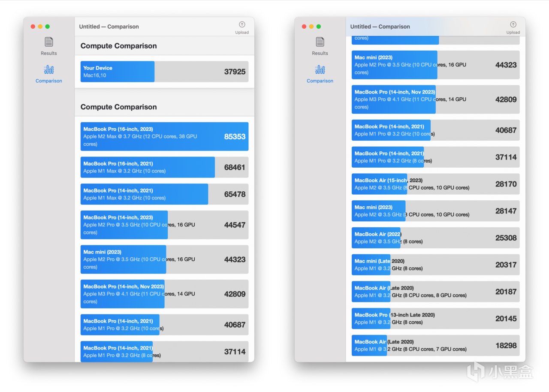Click the right window's Untitled — Comparison title
Screen dimensions: 549x392
[380, 27]
